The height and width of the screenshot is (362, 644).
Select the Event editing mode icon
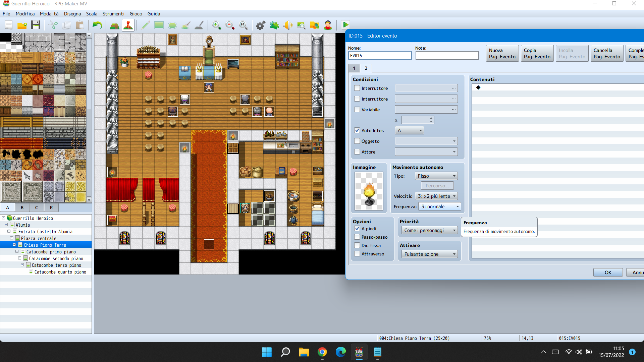[128, 25]
